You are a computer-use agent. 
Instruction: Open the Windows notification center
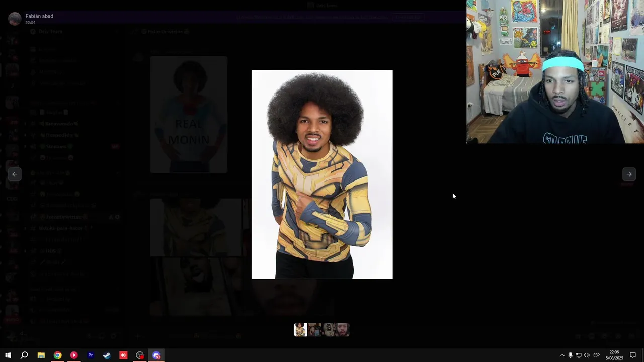pyautogui.click(x=633, y=355)
